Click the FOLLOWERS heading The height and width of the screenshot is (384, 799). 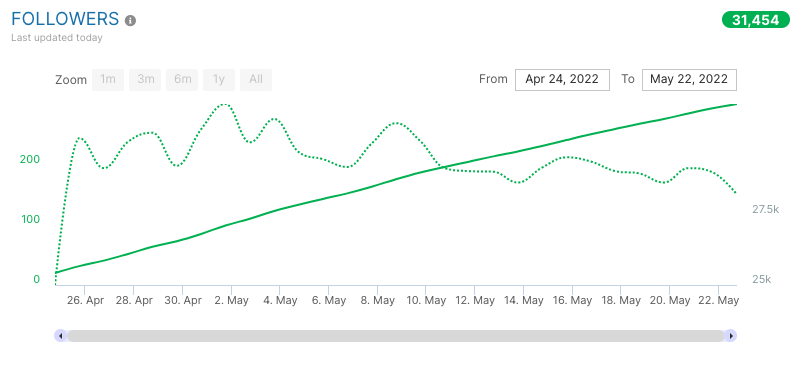[x=65, y=19]
